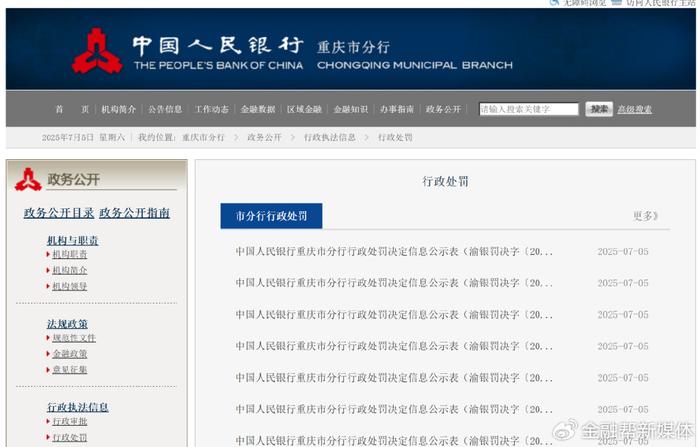Open 办事指南 in the navigation bar
700x447 pixels.
(397, 109)
